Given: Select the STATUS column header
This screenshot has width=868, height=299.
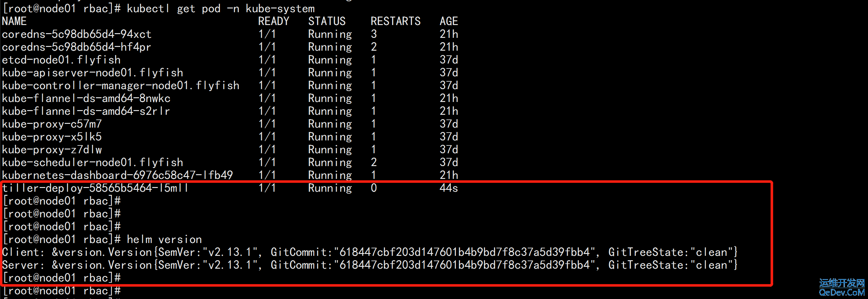Looking at the screenshot, I should coord(327,21).
